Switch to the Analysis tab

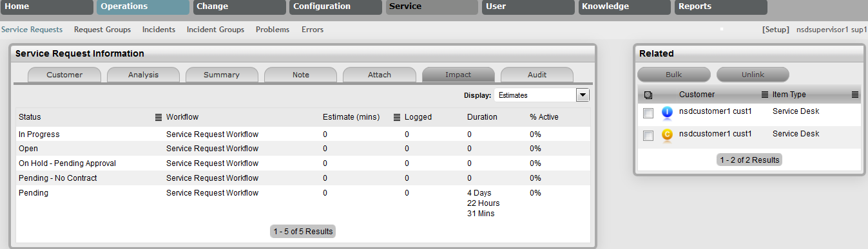143,75
